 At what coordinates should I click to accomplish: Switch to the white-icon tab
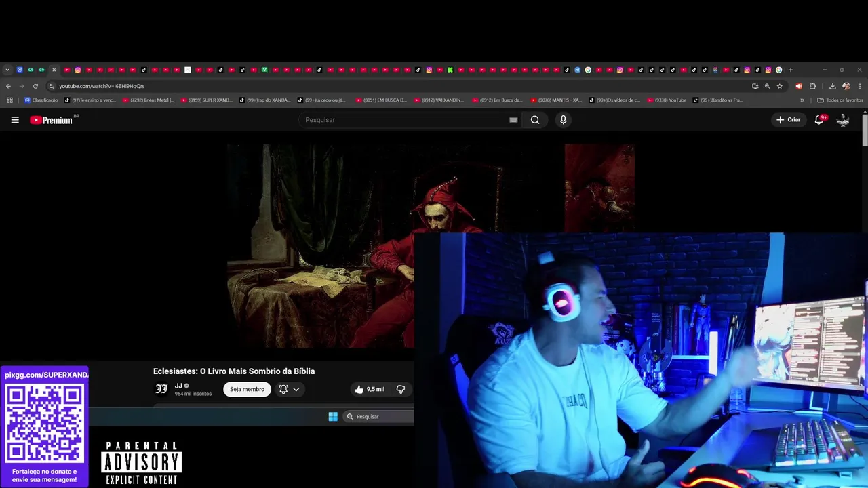[x=188, y=70]
